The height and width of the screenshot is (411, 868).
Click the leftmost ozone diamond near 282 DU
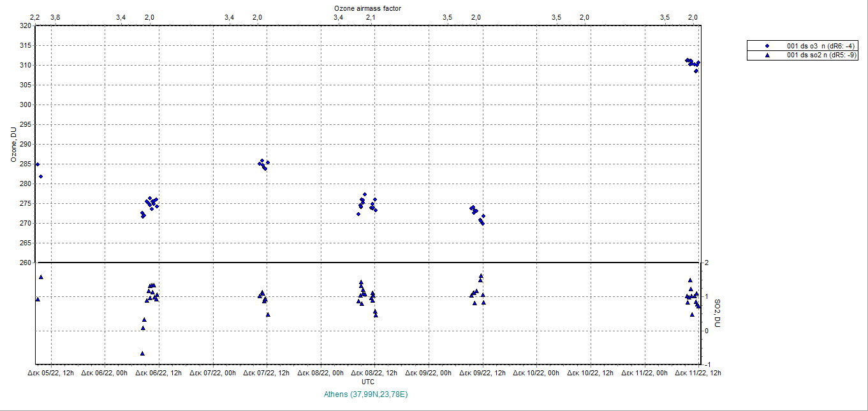tap(41, 177)
